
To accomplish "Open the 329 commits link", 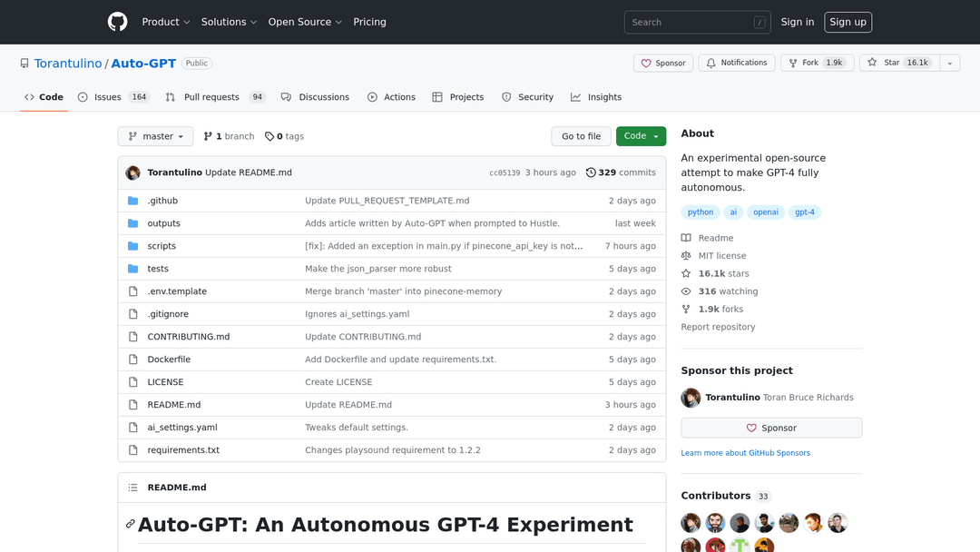I will [x=621, y=172].
